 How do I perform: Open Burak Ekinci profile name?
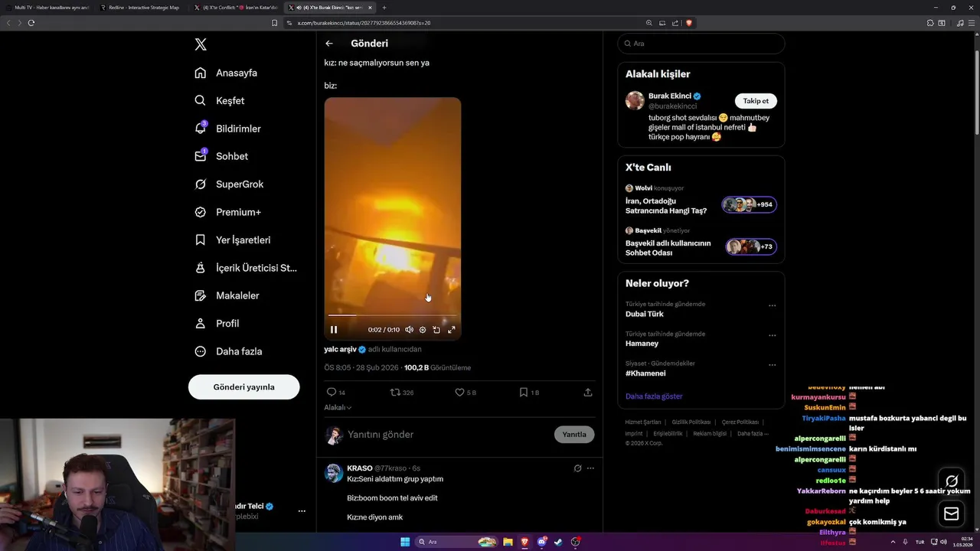pos(670,96)
